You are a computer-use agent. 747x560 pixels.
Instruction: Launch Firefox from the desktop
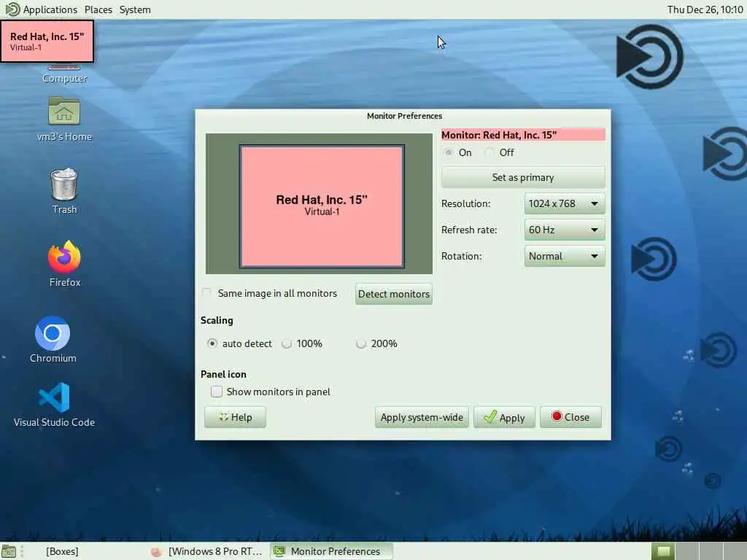tap(64, 264)
